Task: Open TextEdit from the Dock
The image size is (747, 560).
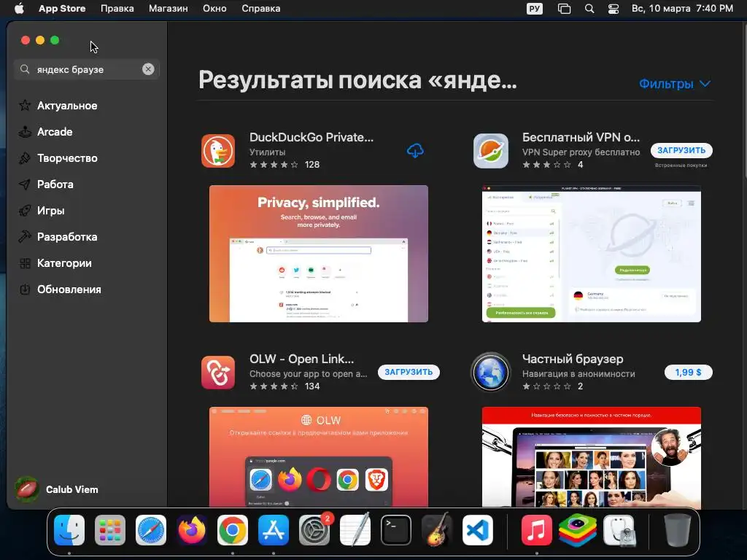Action: pyautogui.click(x=355, y=530)
